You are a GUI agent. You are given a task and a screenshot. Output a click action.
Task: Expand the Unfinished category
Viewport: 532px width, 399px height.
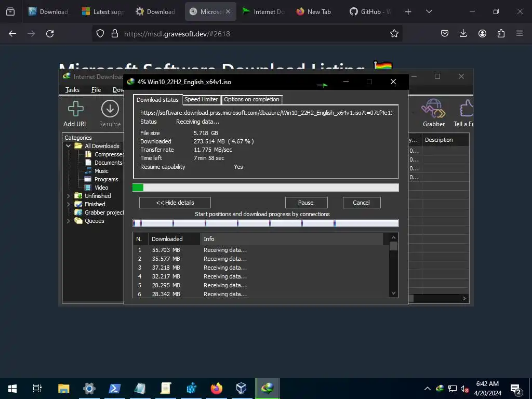68,196
